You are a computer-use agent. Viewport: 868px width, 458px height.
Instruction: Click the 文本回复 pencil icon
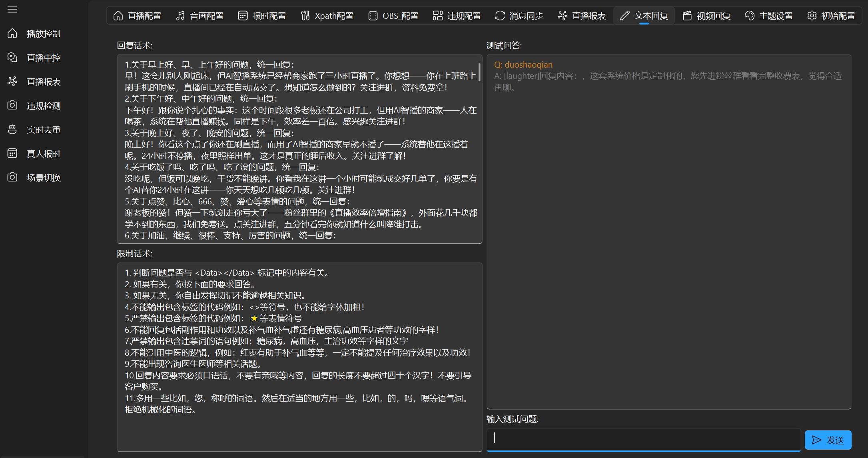625,16
